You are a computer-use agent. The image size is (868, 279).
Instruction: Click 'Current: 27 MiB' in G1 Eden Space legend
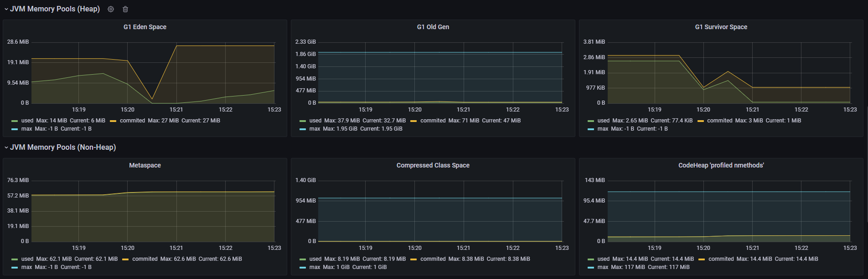point(201,121)
